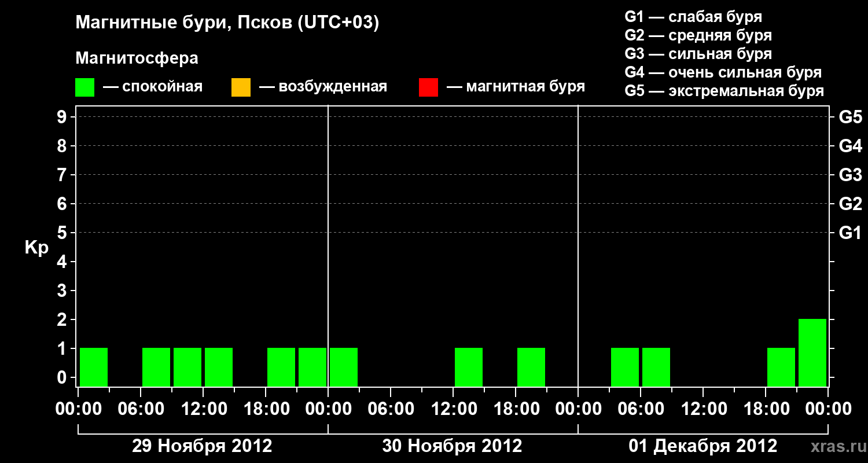The width and height of the screenshot is (868, 463).
Task: Click the 29 Ноября bar at 06:00–09:00
Action: (156, 367)
